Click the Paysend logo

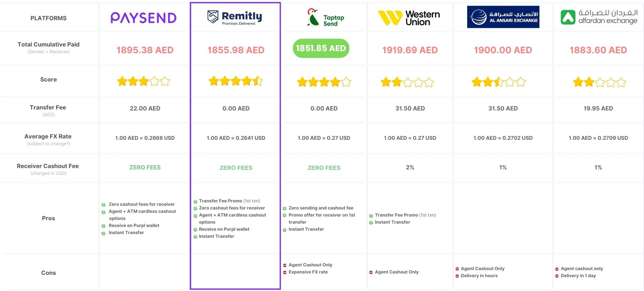tap(144, 18)
